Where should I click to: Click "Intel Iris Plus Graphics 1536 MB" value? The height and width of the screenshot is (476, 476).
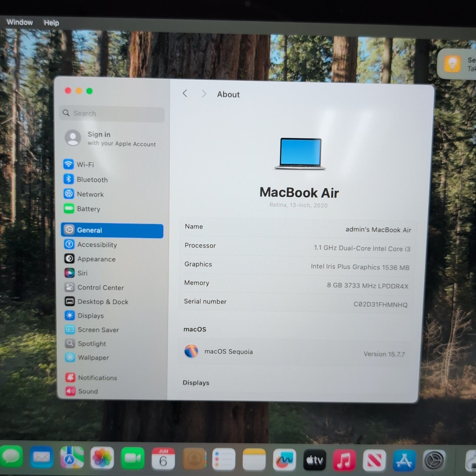click(x=360, y=267)
